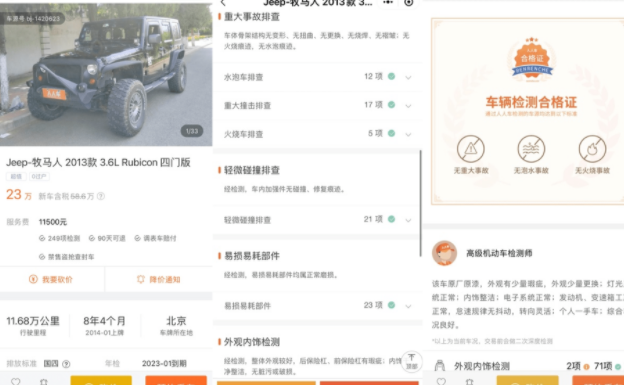Tap the 降价通知 price-drop alert button
624x385 pixels.
point(158,279)
